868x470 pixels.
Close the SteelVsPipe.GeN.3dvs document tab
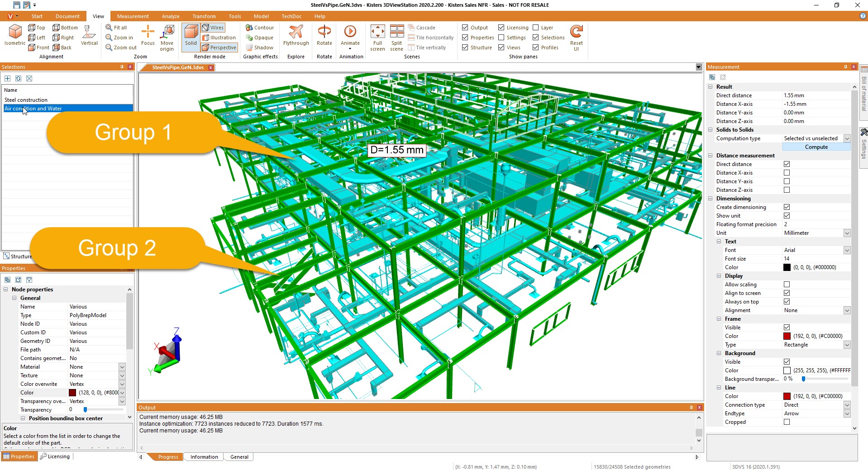210,68
